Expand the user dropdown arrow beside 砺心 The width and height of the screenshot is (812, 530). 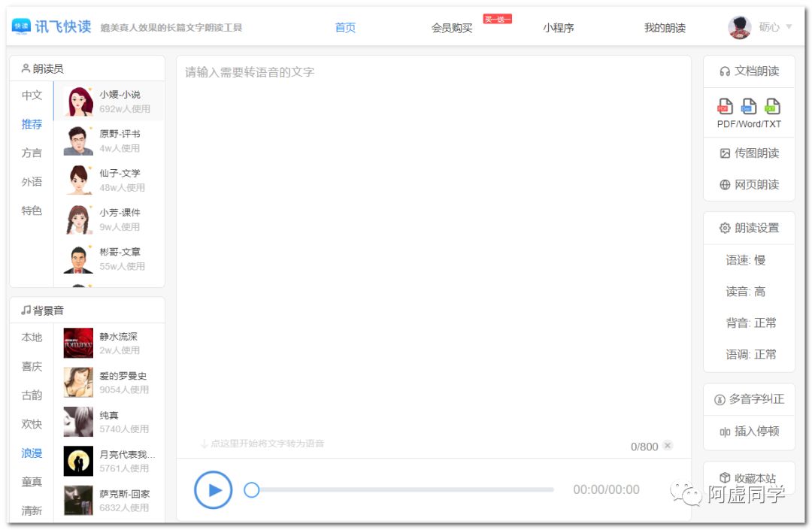pyautogui.click(x=789, y=27)
